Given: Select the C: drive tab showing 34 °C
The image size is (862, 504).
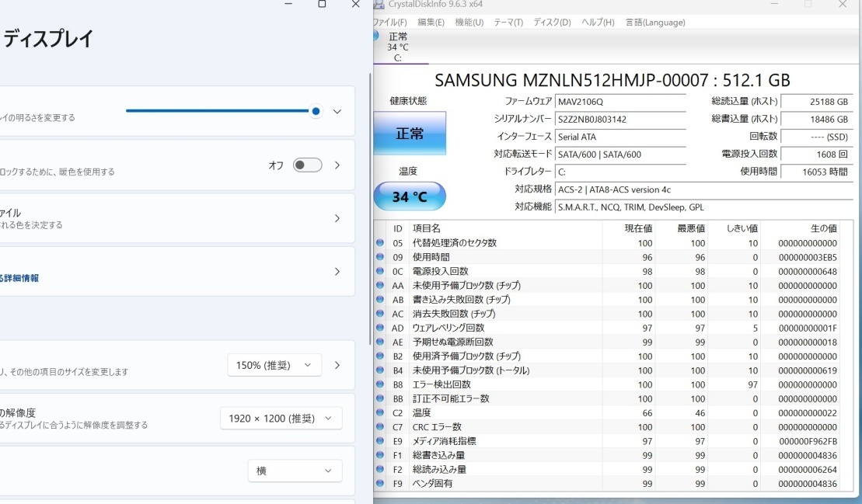Looking at the screenshot, I should pyautogui.click(x=398, y=47).
